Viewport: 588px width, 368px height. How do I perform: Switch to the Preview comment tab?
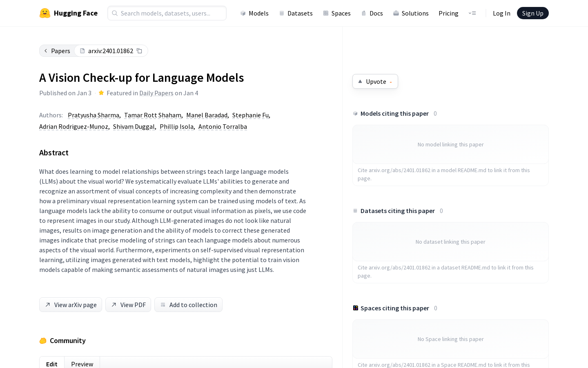[82, 364]
